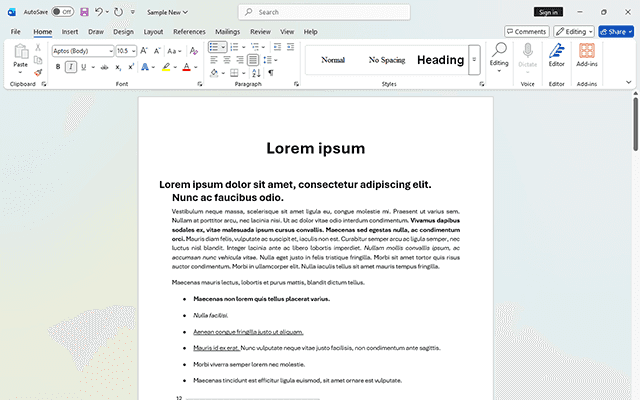This screenshot has height=400, width=640.
Task: Apply strikethrough formatting
Action: 104,67
